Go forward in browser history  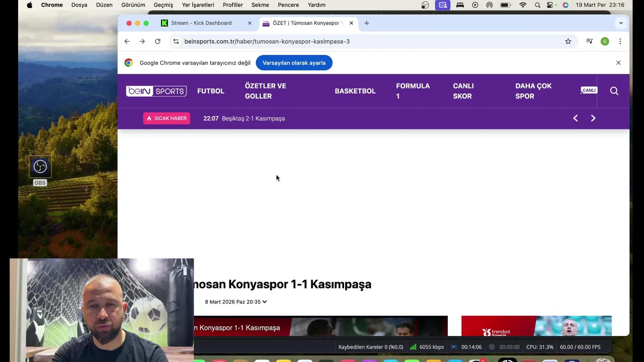click(142, 41)
